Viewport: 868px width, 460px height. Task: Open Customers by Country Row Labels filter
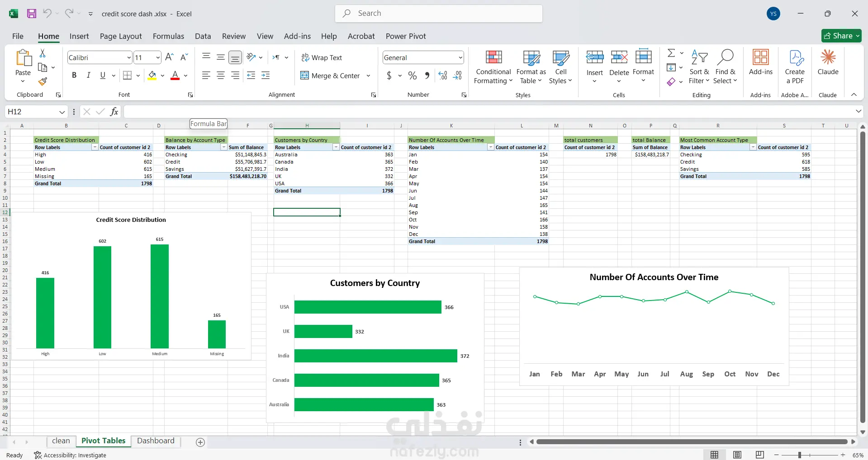coord(336,147)
